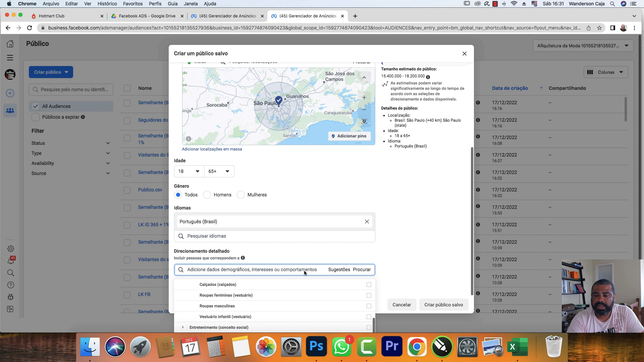Check the Roupas femininas (vestuário) checkbox
This screenshot has width=644, height=362.
pos(369,295)
